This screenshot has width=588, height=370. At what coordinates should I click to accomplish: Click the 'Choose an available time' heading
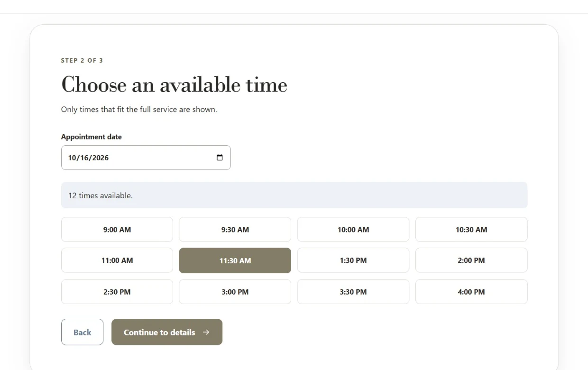[x=174, y=85]
